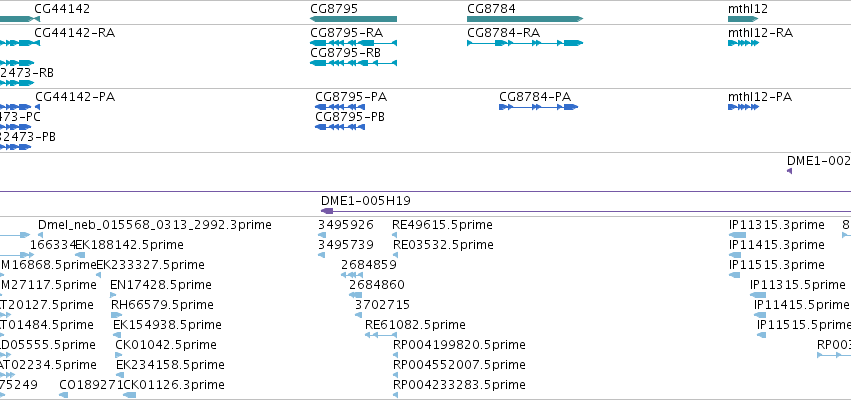Select the RE61082.5prime EST glyph
Screen dimensions: 851x400
379,335
